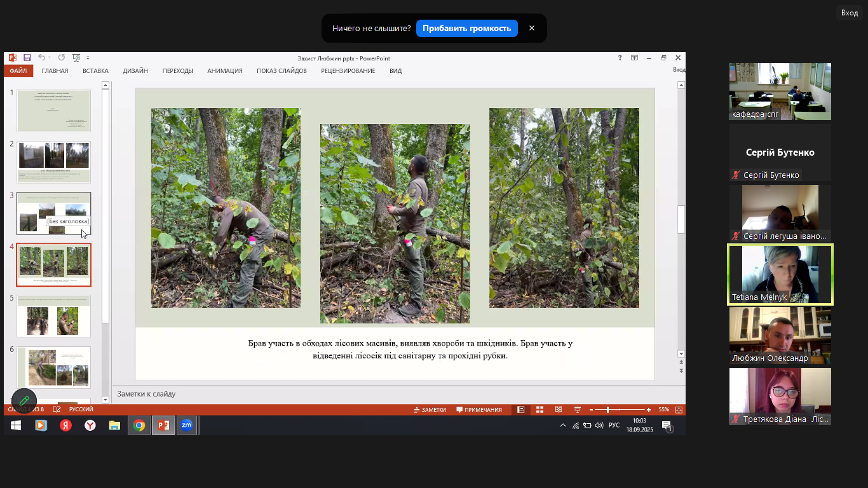The width and height of the screenshot is (868, 488).
Task: Click the 55% zoom level
Action: [x=664, y=410]
